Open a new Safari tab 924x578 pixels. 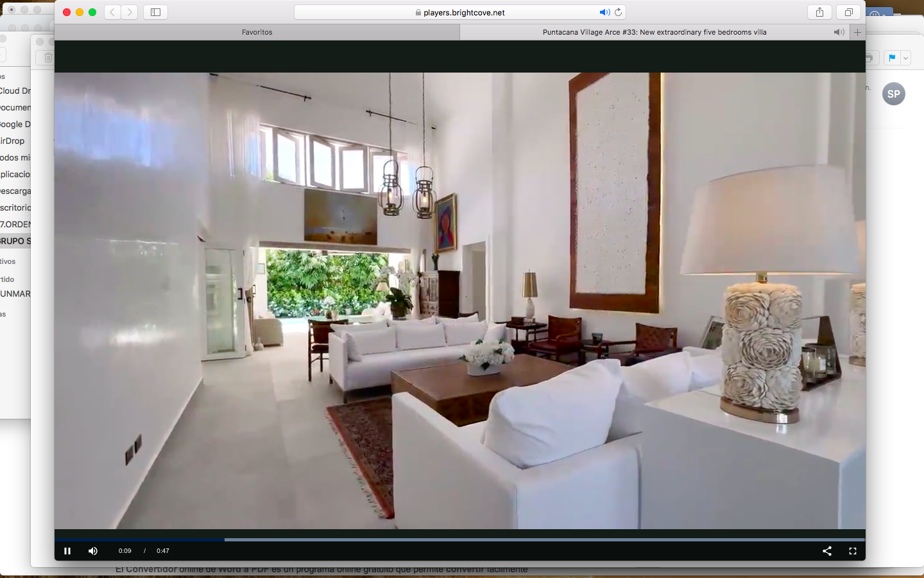857,32
